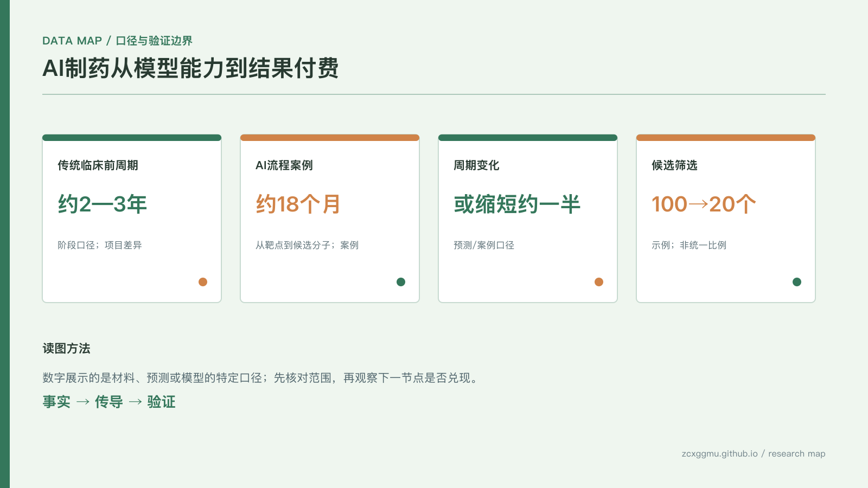Click the note 预测/案例口径
Viewport: 868px width, 488px height.
point(484,245)
